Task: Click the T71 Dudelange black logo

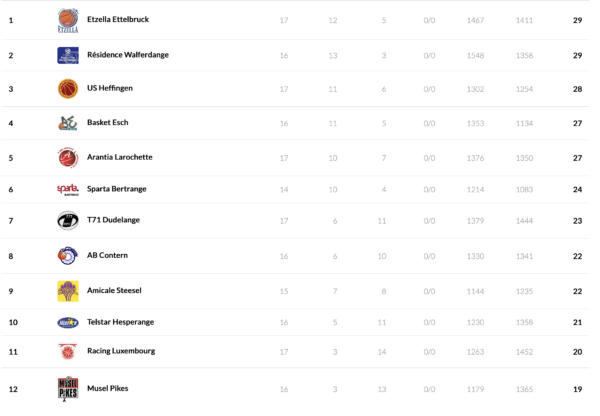Action: tap(68, 221)
